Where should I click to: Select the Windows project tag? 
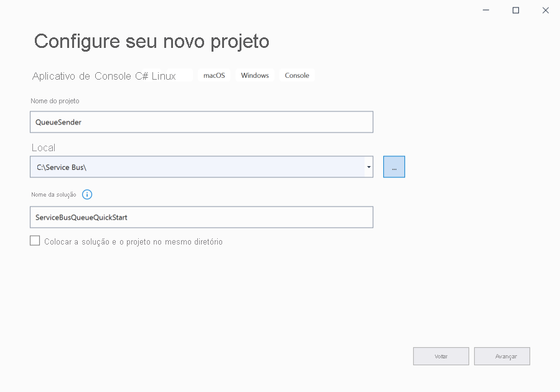pyautogui.click(x=254, y=75)
